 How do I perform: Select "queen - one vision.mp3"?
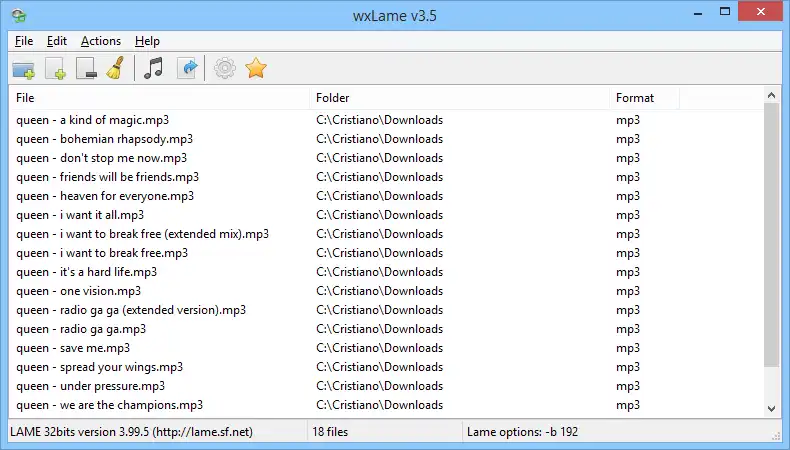coord(78,291)
